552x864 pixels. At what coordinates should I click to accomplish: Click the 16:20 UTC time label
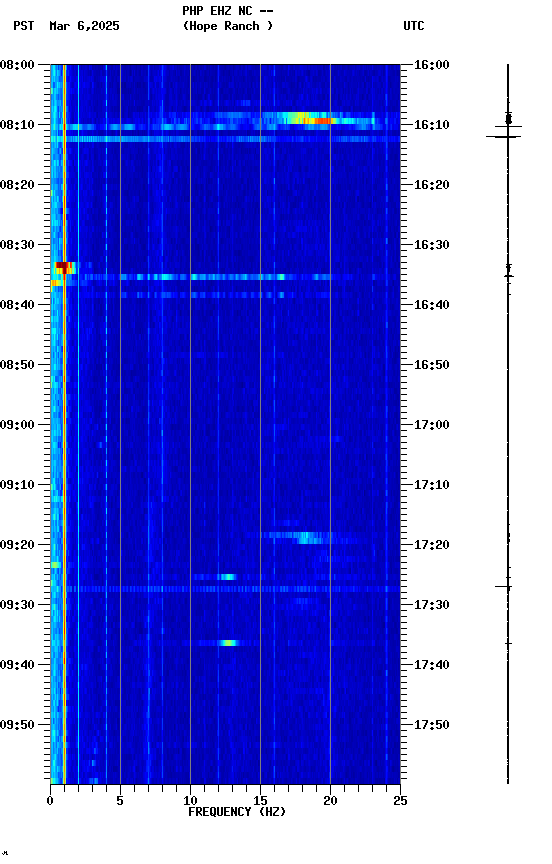431,185
